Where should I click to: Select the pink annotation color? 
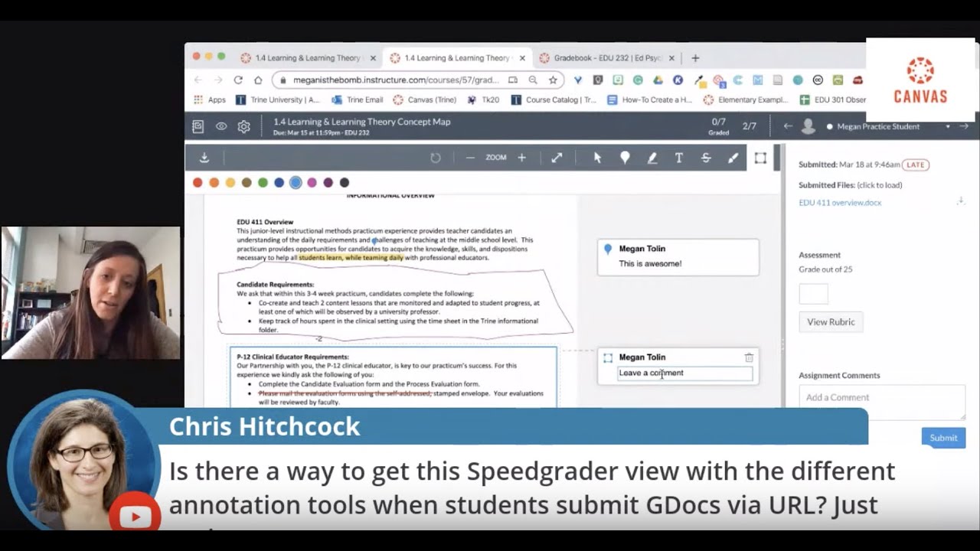pos(312,182)
